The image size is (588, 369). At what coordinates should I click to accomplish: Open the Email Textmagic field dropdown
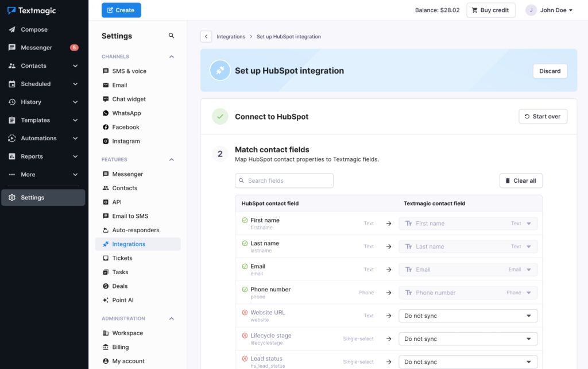click(467, 270)
